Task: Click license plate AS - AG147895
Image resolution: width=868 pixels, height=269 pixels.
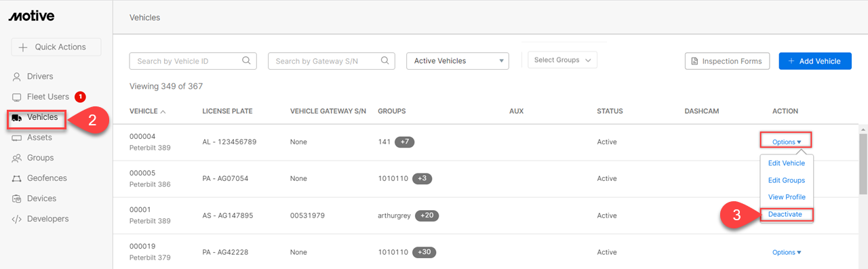Action: pyautogui.click(x=227, y=215)
